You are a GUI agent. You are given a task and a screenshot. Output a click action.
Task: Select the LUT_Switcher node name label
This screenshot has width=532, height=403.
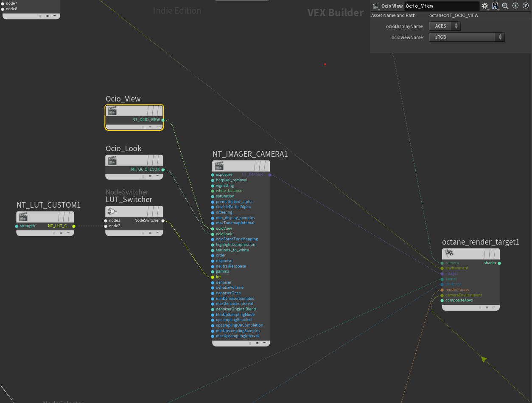tap(129, 200)
